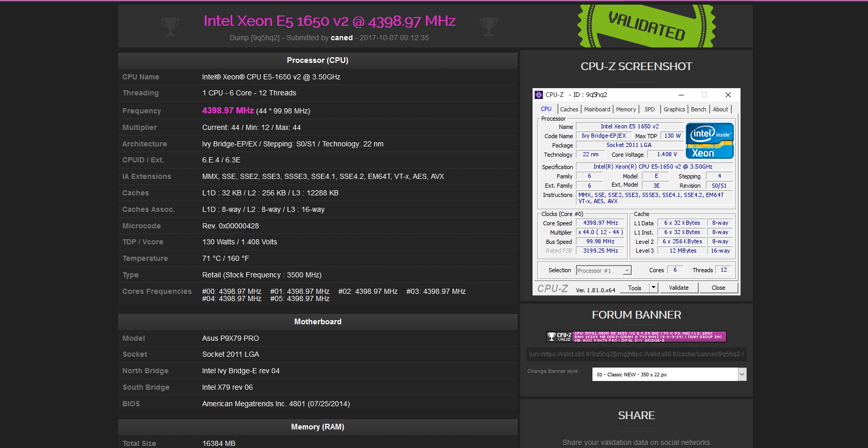This screenshot has height=448, width=868.
Task: Click the trophy icon in forum banner
Action: coord(552,337)
